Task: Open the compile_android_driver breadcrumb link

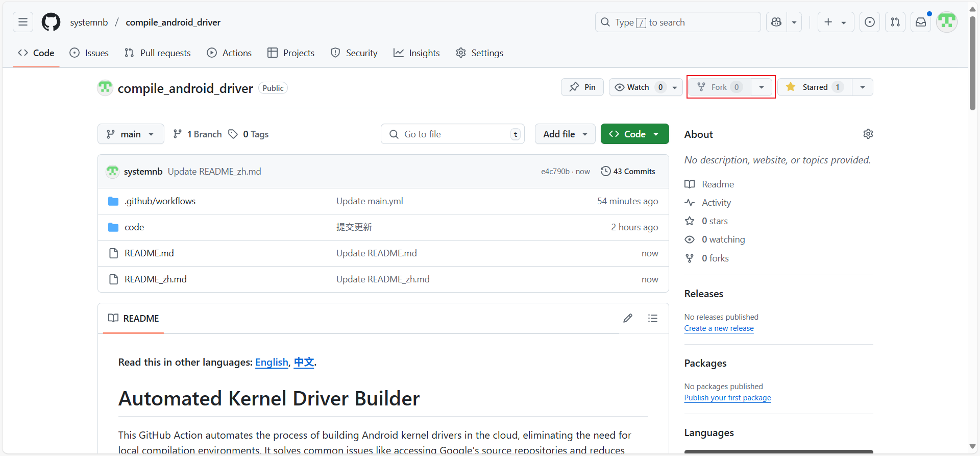Action: pyautogui.click(x=173, y=22)
